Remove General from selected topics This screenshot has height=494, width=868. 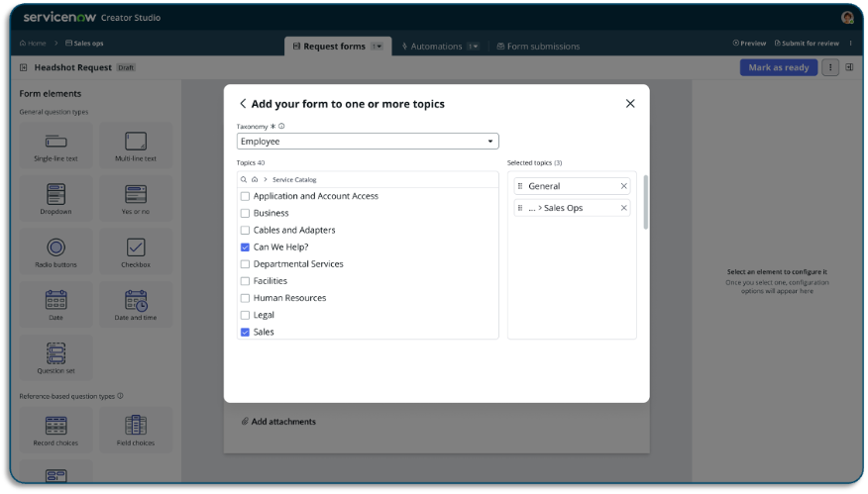(x=623, y=186)
